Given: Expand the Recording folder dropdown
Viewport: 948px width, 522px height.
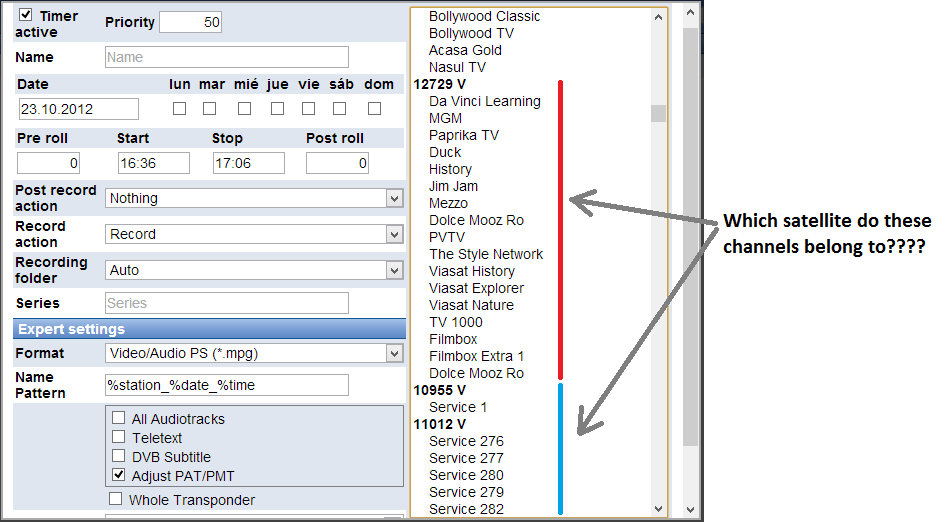Looking at the screenshot, I should (x=254, y=270).
